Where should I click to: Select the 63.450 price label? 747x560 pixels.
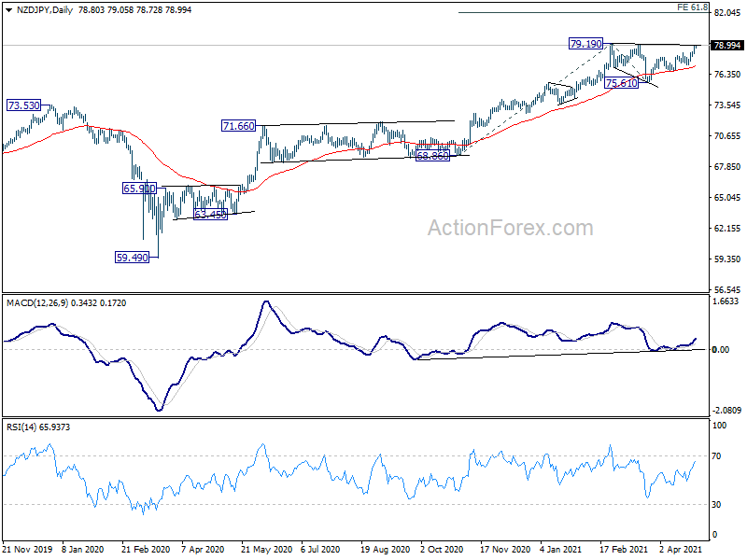211,215
